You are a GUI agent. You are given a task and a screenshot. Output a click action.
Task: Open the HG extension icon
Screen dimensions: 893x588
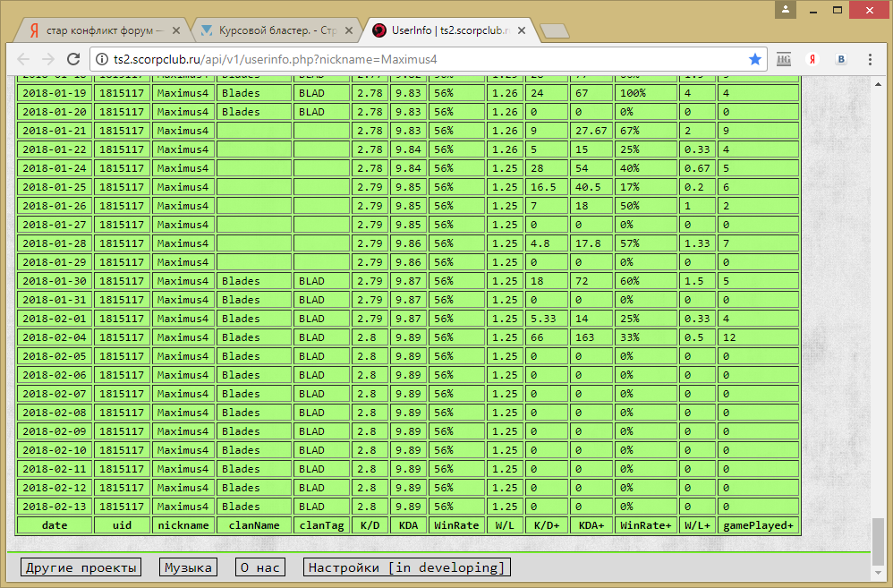pos(784,59)
